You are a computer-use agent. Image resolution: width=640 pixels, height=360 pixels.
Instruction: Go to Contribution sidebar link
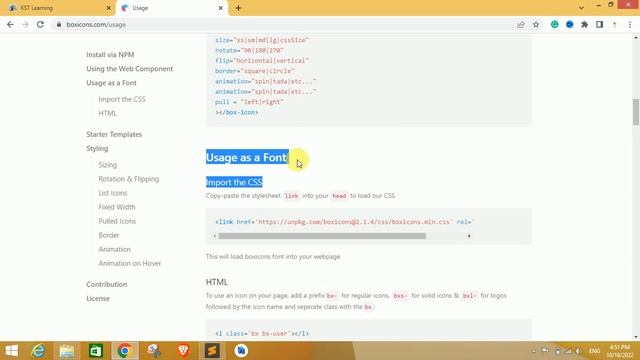[107, 284]
